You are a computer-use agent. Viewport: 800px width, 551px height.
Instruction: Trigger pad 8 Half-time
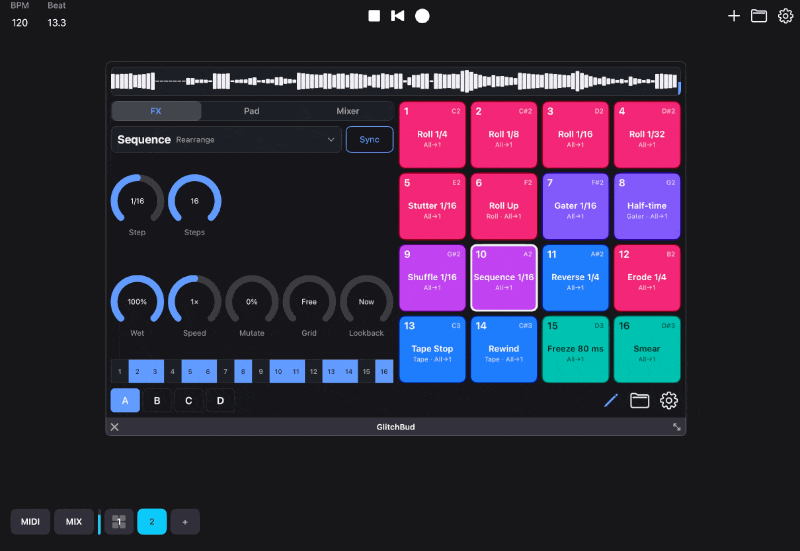point(647,206)
